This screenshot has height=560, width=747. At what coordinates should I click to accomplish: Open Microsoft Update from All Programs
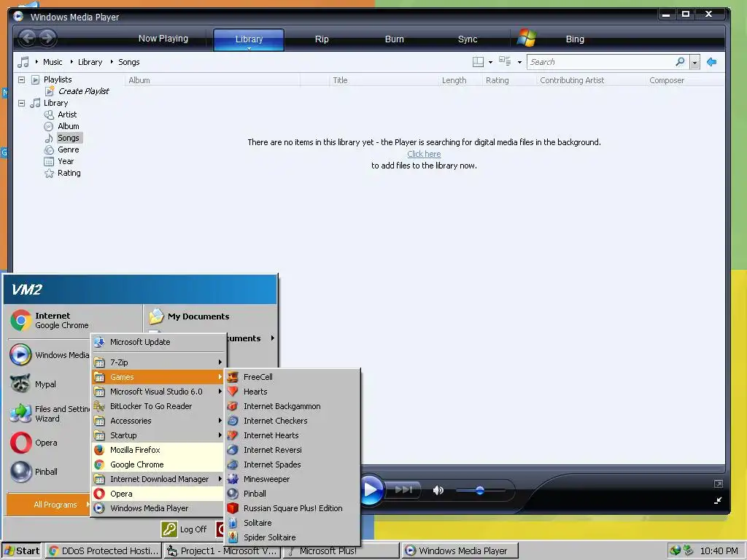coord(158,342)
